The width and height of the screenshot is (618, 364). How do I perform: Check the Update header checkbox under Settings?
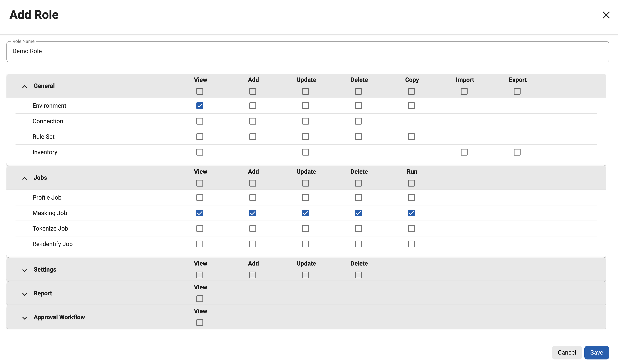305,275
